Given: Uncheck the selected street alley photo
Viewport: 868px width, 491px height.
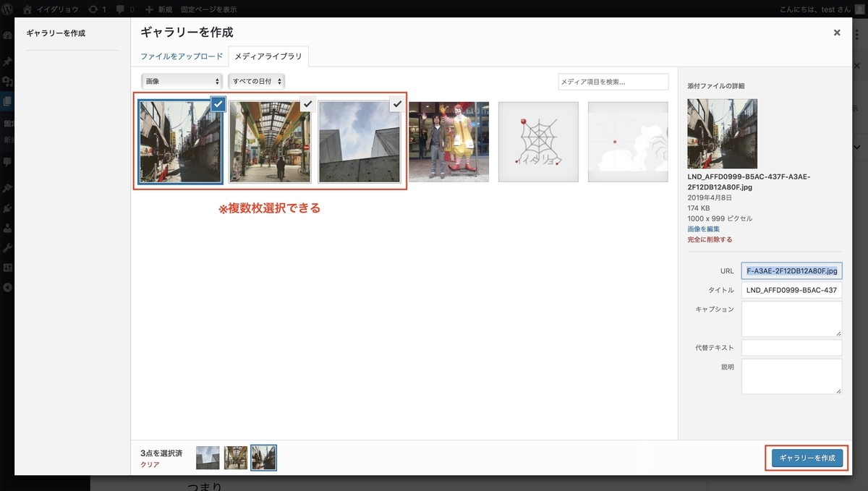Looking at the screenshot, I should click(x=218, y=104).
